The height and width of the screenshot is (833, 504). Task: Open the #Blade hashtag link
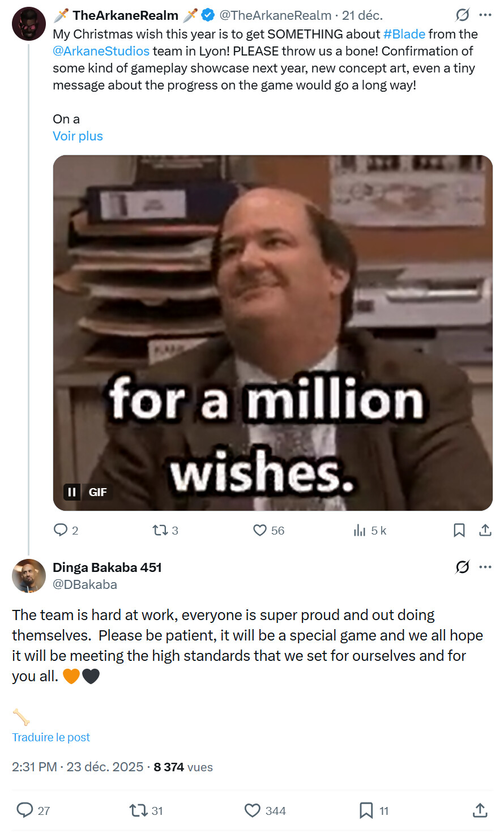(404, 34)
